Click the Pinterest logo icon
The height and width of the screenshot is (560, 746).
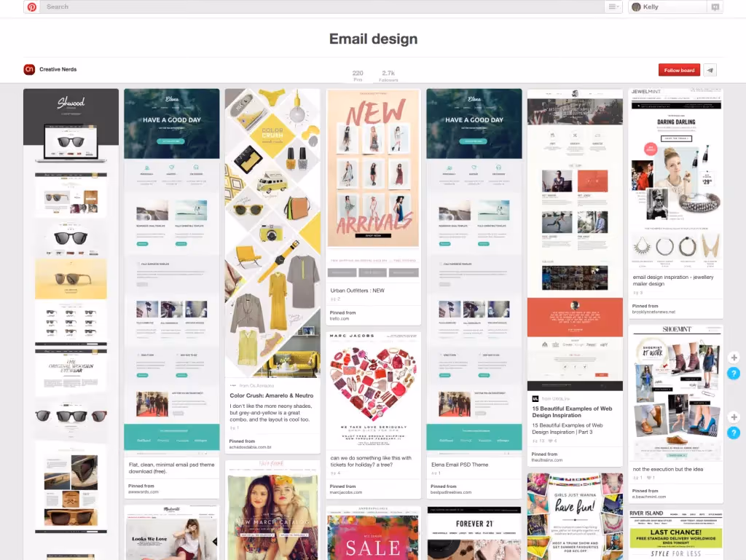click(x=32, y=7)
